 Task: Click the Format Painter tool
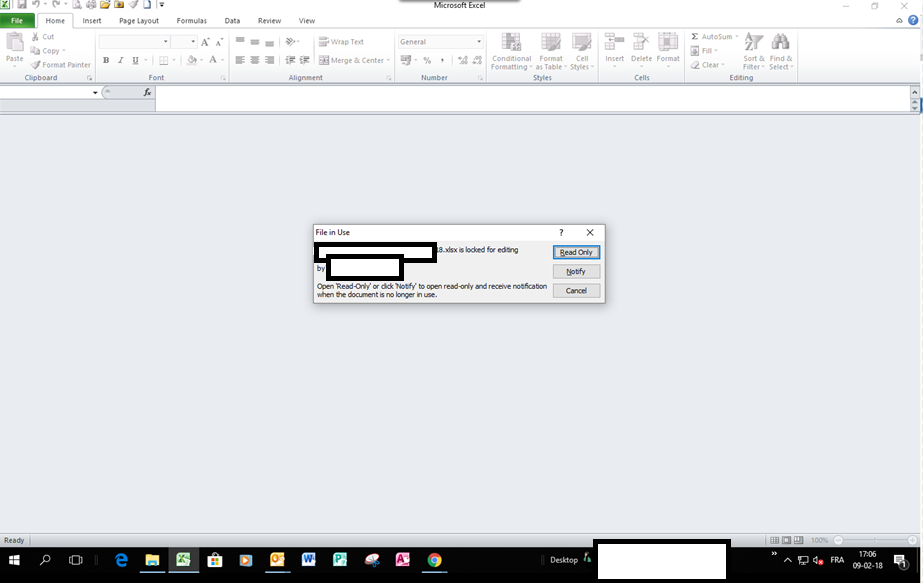(61, 65)
